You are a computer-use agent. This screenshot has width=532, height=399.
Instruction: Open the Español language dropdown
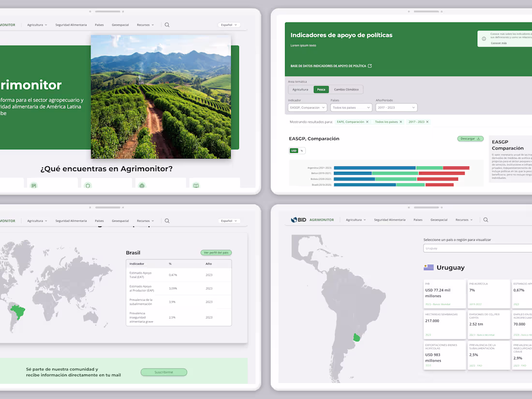pos(229,25)
